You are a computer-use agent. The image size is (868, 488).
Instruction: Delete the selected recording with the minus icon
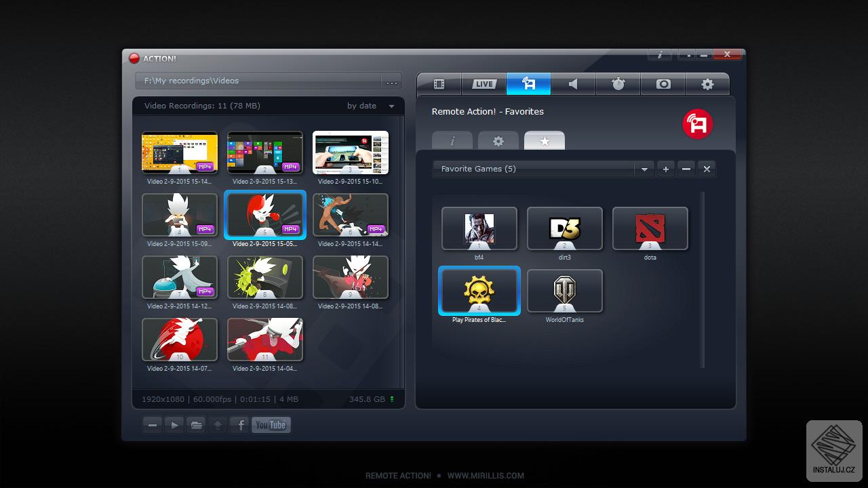pyautogui.click(x=153, y=425)
